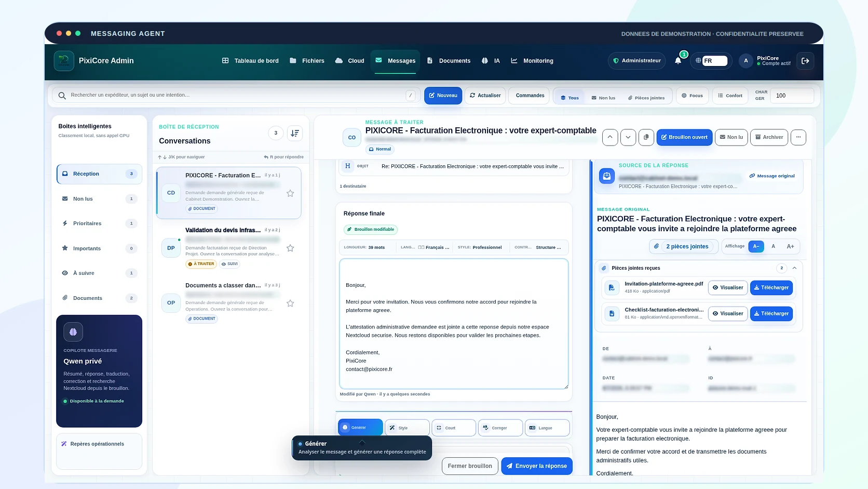Open the Message original link
Screen dimensions: 868x489
(772, 176)
